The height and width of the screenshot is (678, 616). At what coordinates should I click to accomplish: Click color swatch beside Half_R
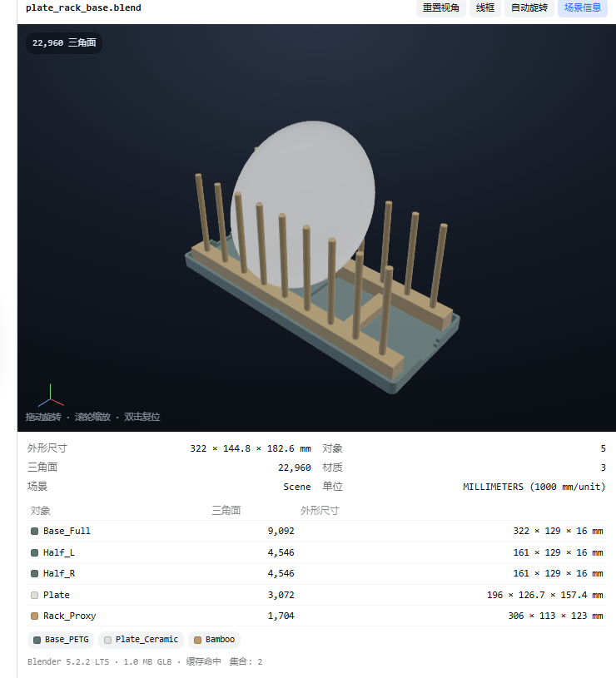pos(35,574)
